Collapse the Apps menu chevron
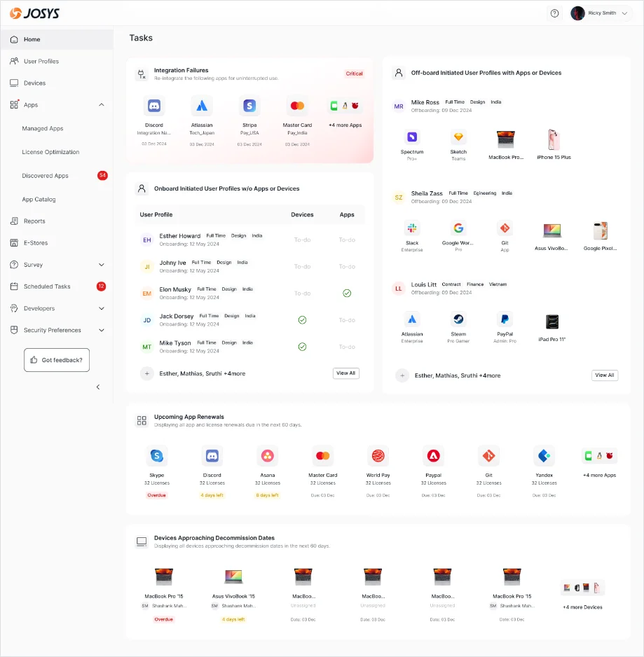This screenshot has height=657, width=644. 102,105
